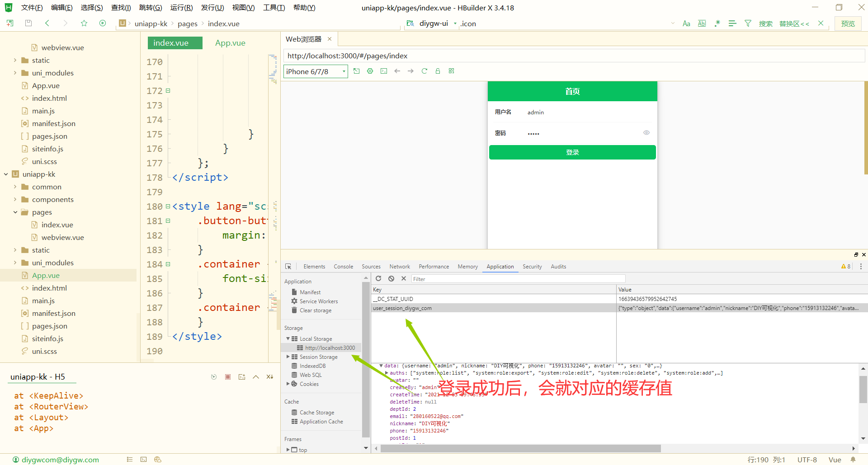Switch to the App.vue editor tab
The image size is (868, 465).
[230, 43]
